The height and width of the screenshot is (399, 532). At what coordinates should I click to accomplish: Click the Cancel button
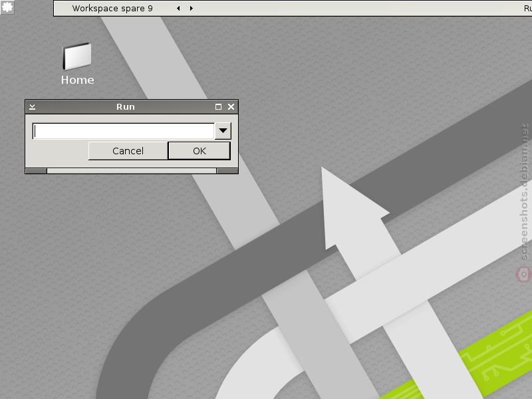(128, 151)
